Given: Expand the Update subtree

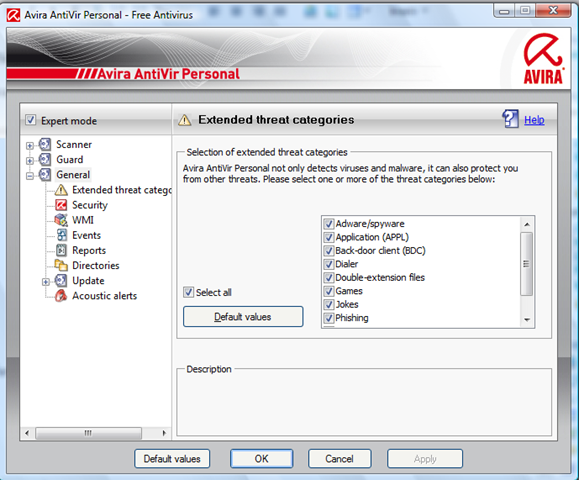Looking at the screenshot, I should pos(45,282).
